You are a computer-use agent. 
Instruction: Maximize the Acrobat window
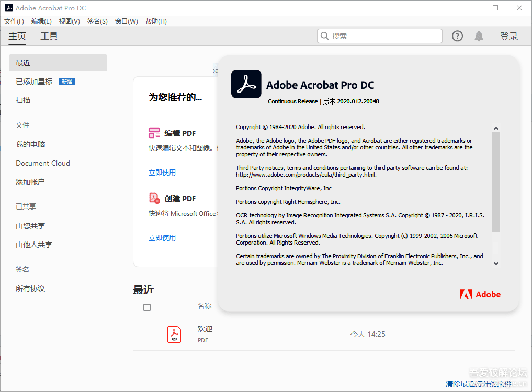point(495,8)
